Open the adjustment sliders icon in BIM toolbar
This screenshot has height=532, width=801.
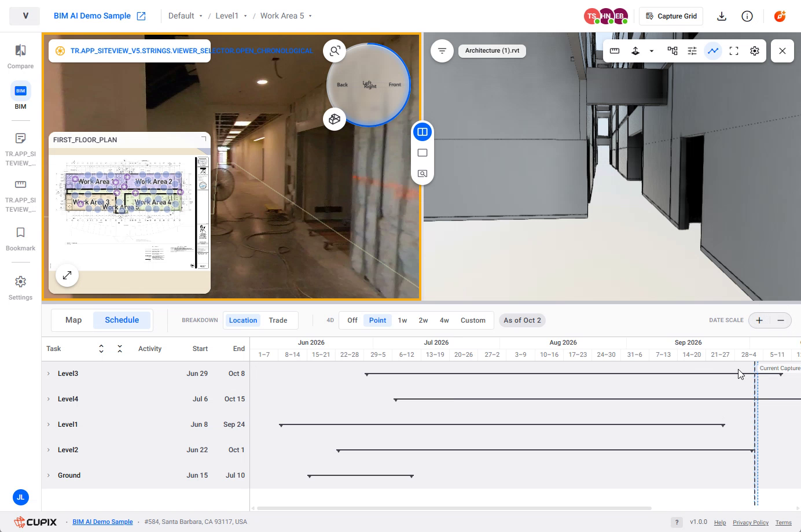coord(692,51)
